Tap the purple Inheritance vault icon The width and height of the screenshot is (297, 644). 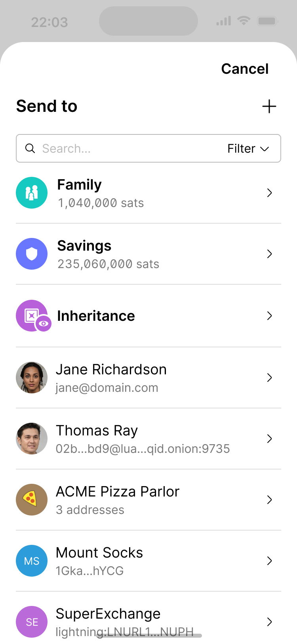(x=30, y=314)
